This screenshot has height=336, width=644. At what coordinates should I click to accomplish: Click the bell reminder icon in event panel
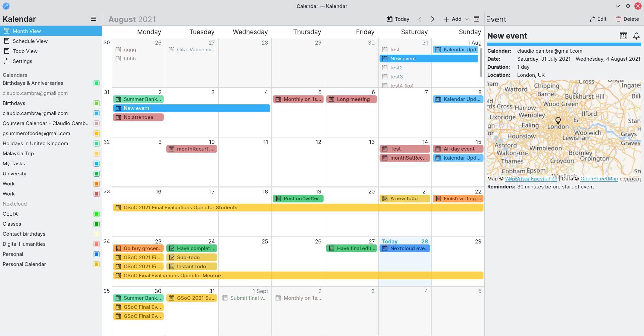(x=636, y=36)
